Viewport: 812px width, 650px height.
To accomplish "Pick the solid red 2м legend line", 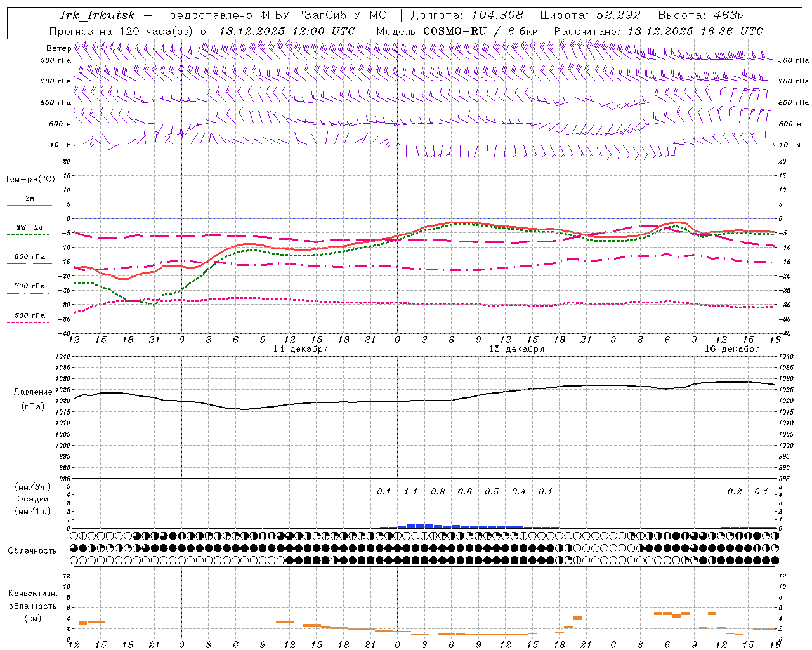I will [29, 206].
